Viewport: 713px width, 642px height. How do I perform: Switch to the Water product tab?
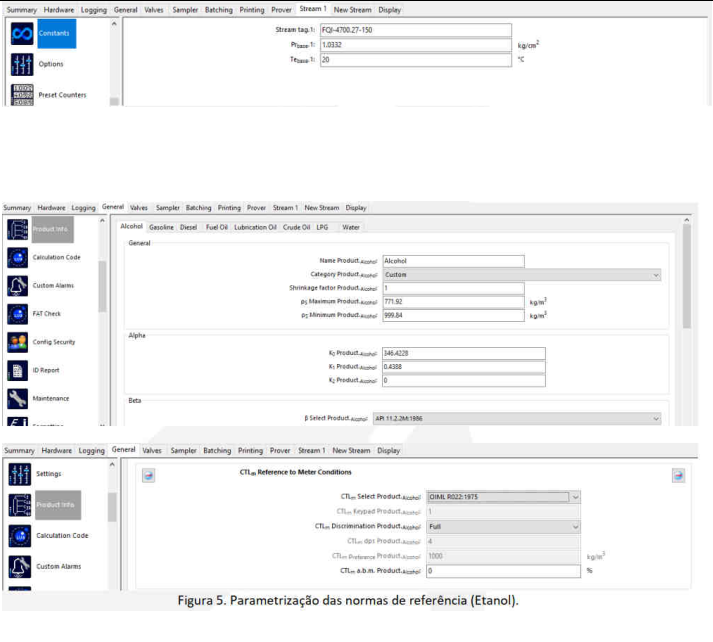click(351, 227)
